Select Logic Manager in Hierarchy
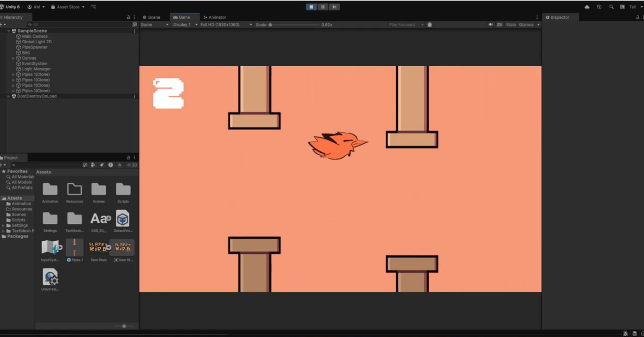This screenshot has width=644, height=337. pyautogui.click(x=36, y=69)
